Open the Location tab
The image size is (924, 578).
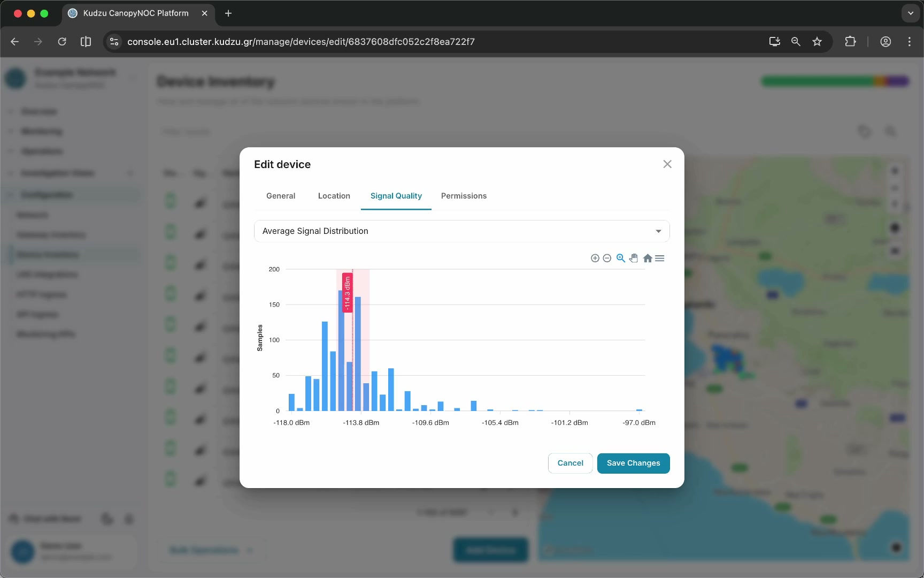click(x=334, y=196)
